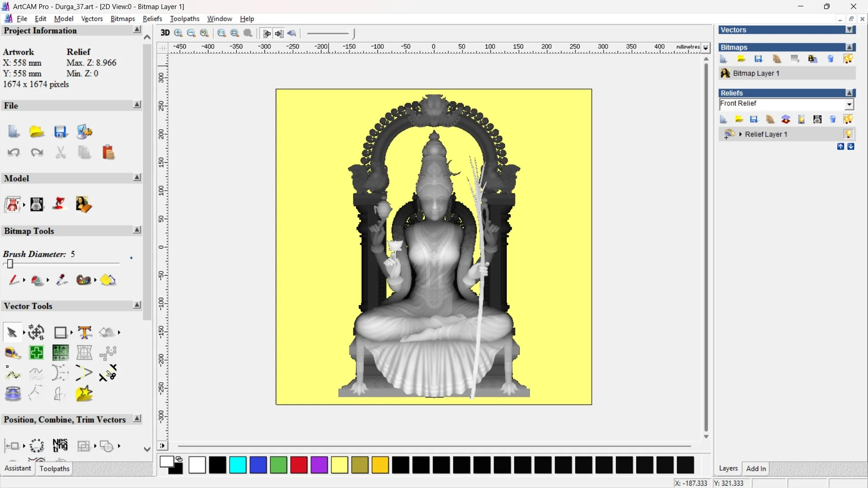This screenshot has height=488, width=868.
Task: Delete bitmap layer via trash icon
Action: coord(830,59)
